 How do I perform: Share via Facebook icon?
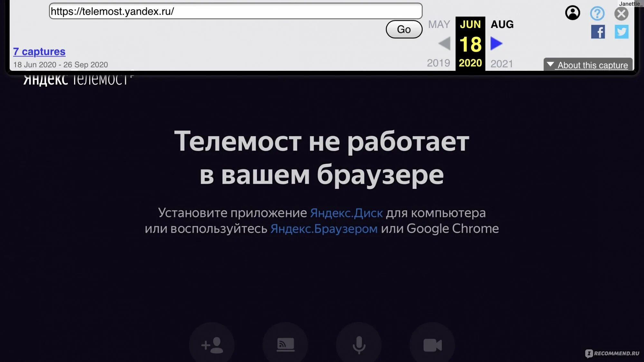click(598, 32)
